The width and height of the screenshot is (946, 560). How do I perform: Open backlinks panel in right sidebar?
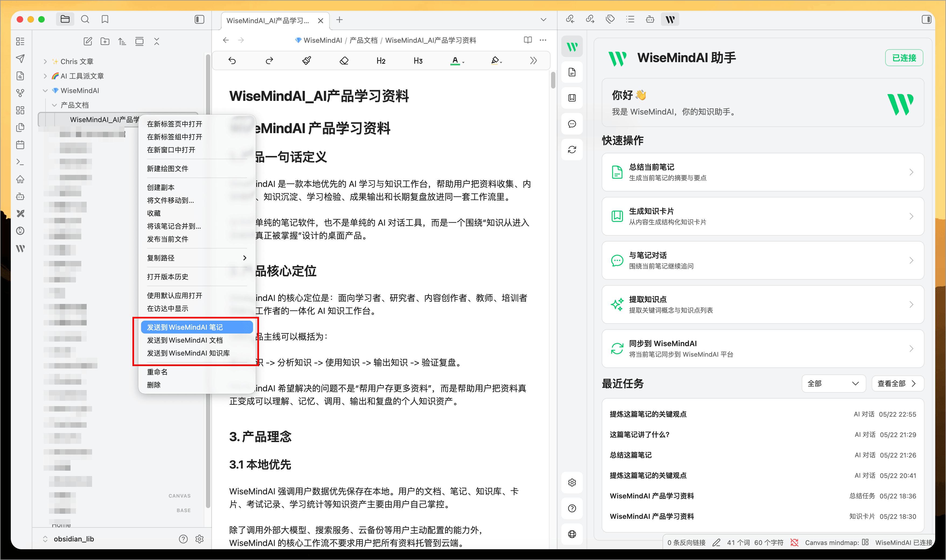point(570,19)
